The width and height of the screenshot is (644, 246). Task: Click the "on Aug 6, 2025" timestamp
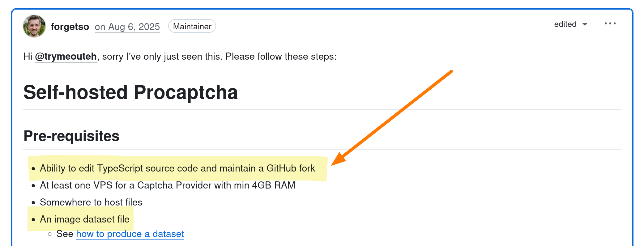tap(127, 27)
